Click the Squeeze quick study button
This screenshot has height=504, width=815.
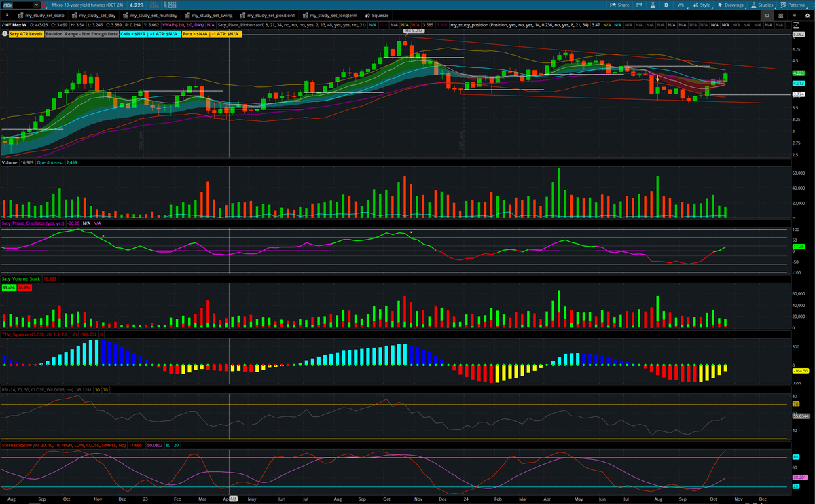coord(376,15)
